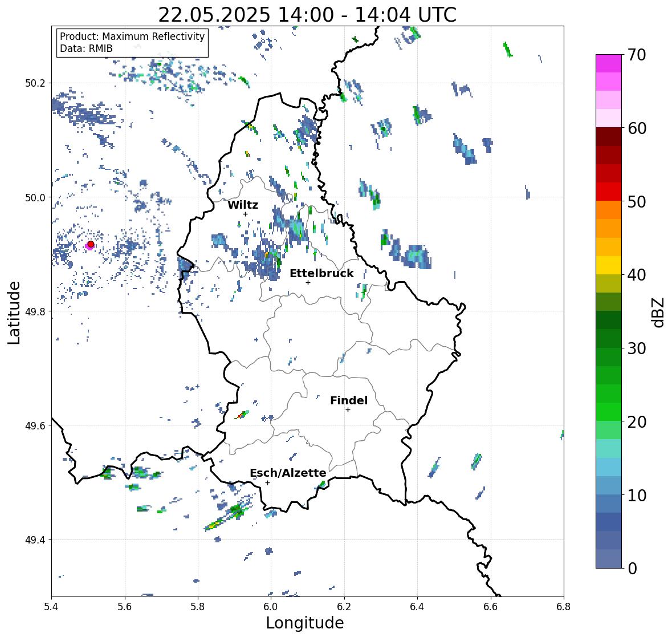Click the 70 tick on the colorbar
Screen dimensions: 672x637
pos(637,55)
